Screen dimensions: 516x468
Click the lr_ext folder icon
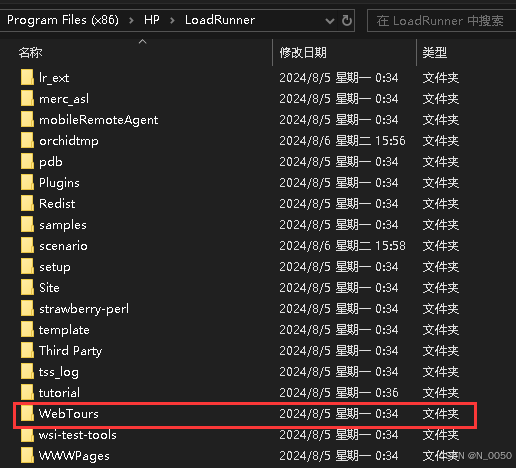click(27, 77)
